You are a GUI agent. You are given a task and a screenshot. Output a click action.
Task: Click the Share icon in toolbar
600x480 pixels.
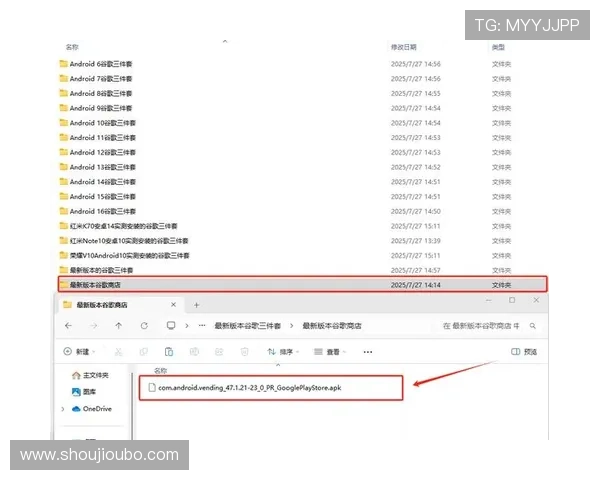coord(219,352)
